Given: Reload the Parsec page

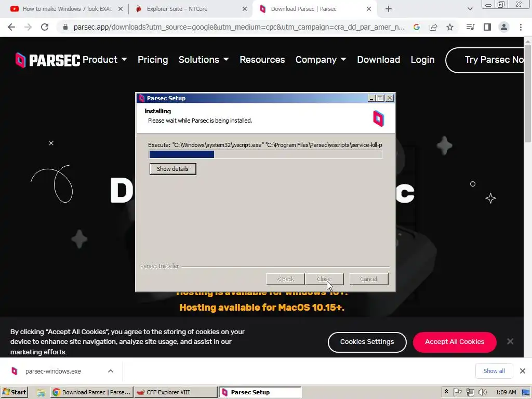Looking at the screenshot, I should coord(45,27).
